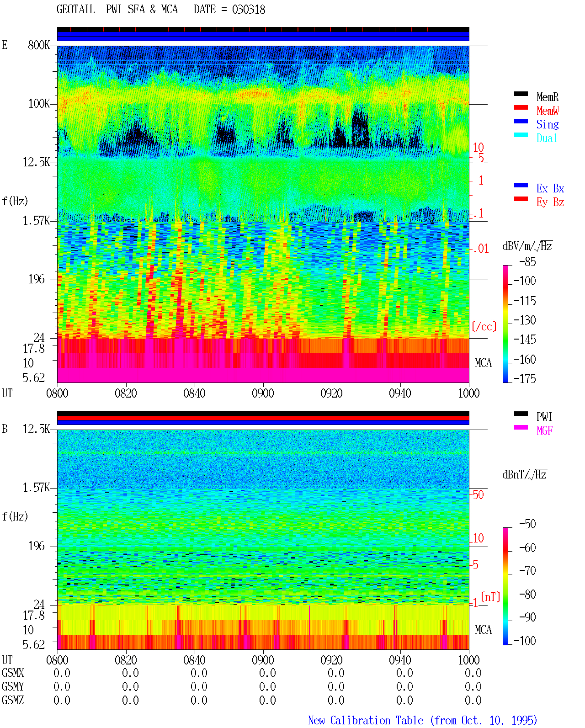Click the f(Hz) axis label of B panel
585x728 pixels.
15,516
